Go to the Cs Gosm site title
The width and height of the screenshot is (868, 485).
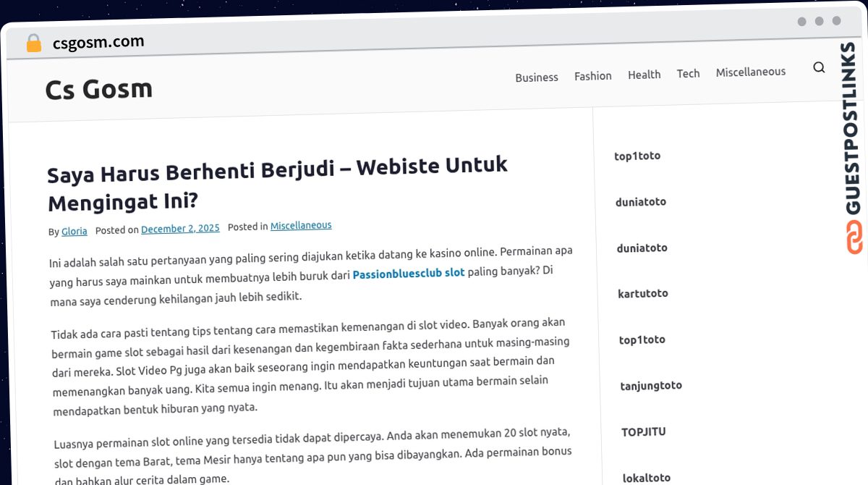coord(99,89)
